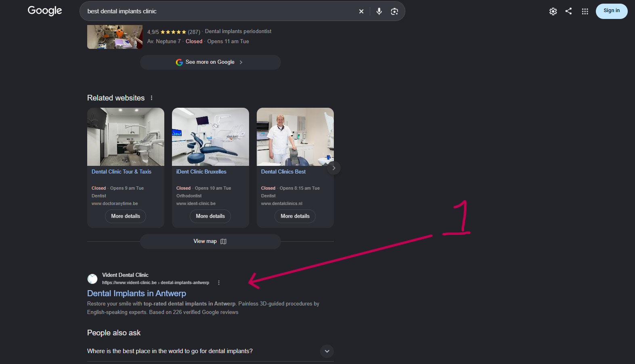Click the share icon in header
The image size is (635, 364).
(568, 11)
